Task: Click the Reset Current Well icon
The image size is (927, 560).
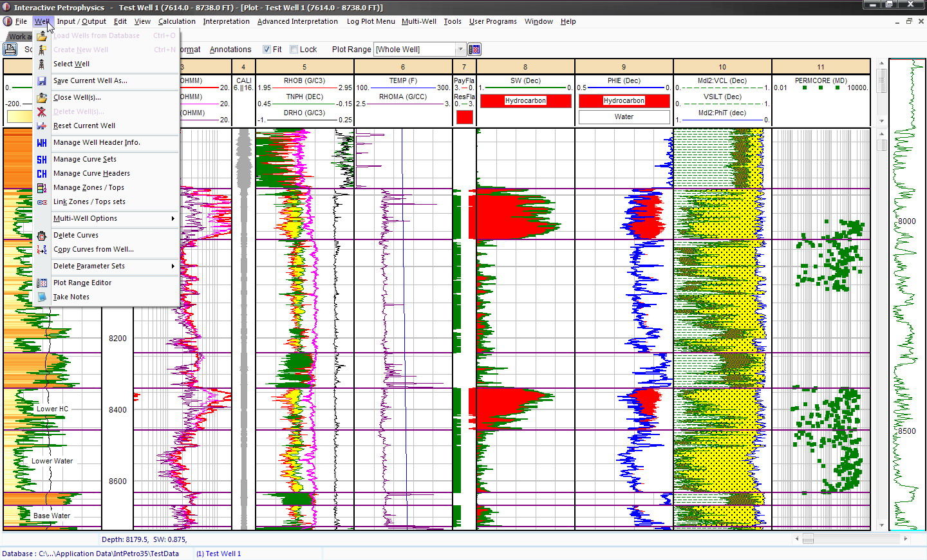Action: click(x=42, y=126)
